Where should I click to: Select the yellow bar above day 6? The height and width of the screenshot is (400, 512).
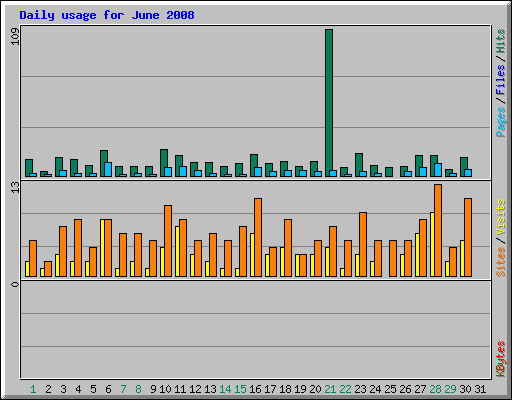pyautogui.click(x=103, y=248)
